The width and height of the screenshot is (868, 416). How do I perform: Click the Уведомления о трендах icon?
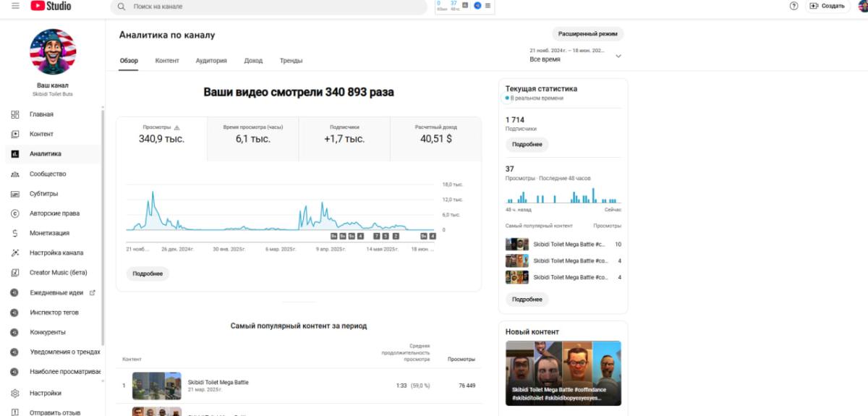(x=14, y=352)
